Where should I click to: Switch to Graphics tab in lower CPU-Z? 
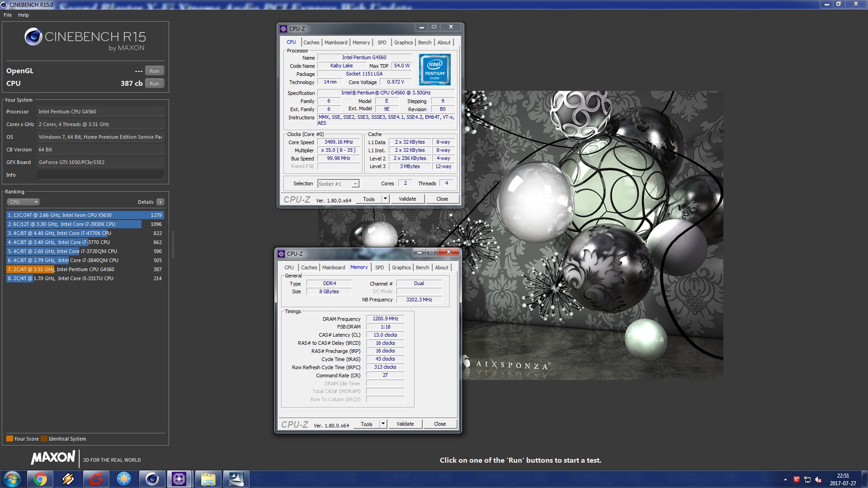(x=401, y=267)
